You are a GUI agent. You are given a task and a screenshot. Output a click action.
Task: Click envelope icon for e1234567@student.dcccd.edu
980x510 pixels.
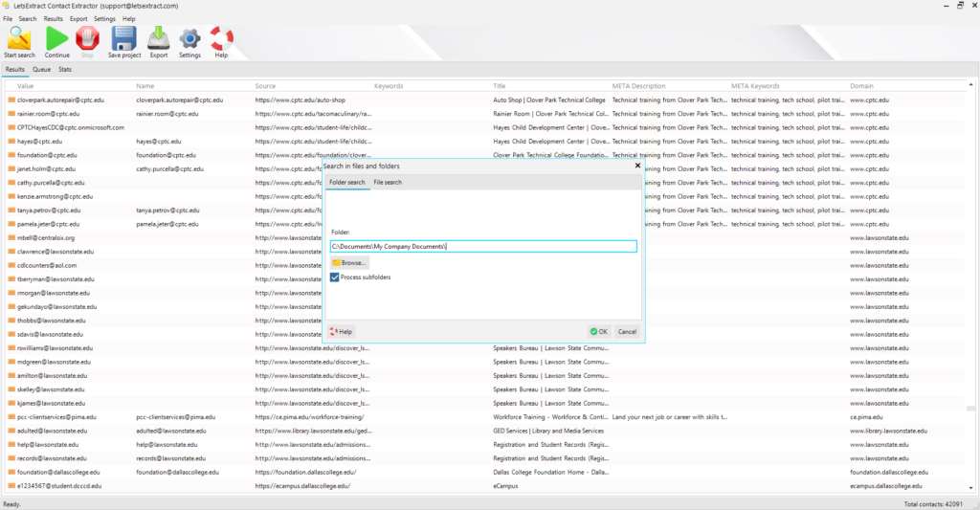[x=11, y=486]
